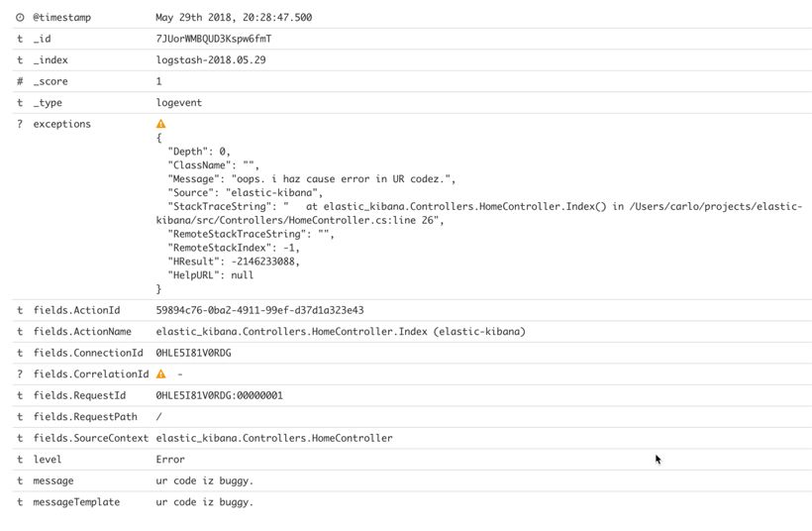The width and height of the screenshot is (812, 531).
Task: Click the text type icon beside fields.ActionId
Action: (20, 310)
